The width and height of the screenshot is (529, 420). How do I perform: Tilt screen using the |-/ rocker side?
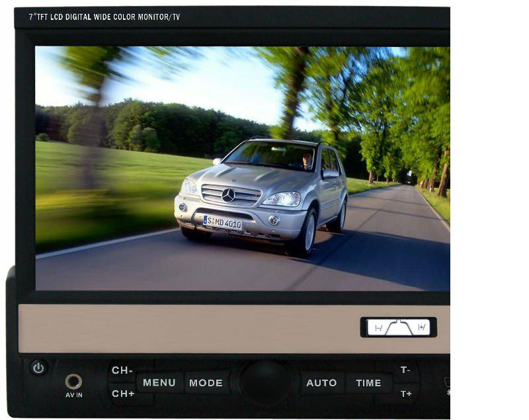tap(378, 328)
